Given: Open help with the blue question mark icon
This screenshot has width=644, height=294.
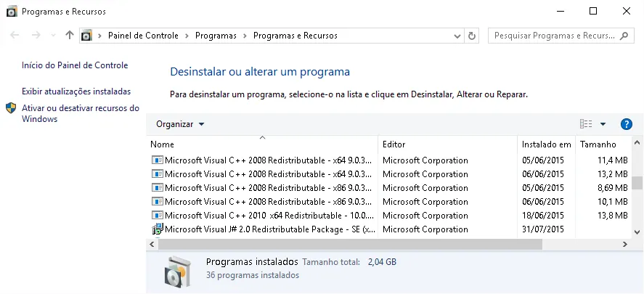Looking at the screenshot, I should click(626, 124).
